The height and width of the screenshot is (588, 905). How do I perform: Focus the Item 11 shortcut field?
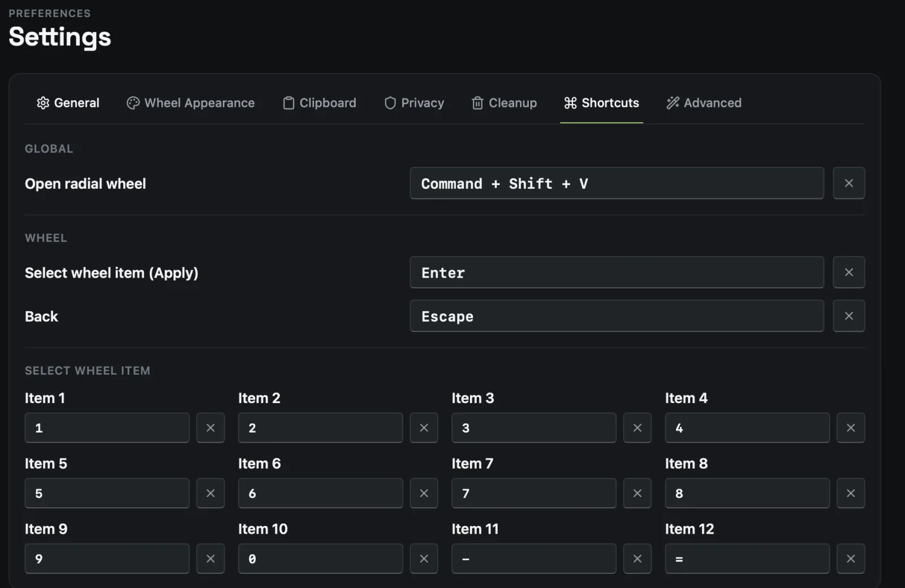coord(534,559)
